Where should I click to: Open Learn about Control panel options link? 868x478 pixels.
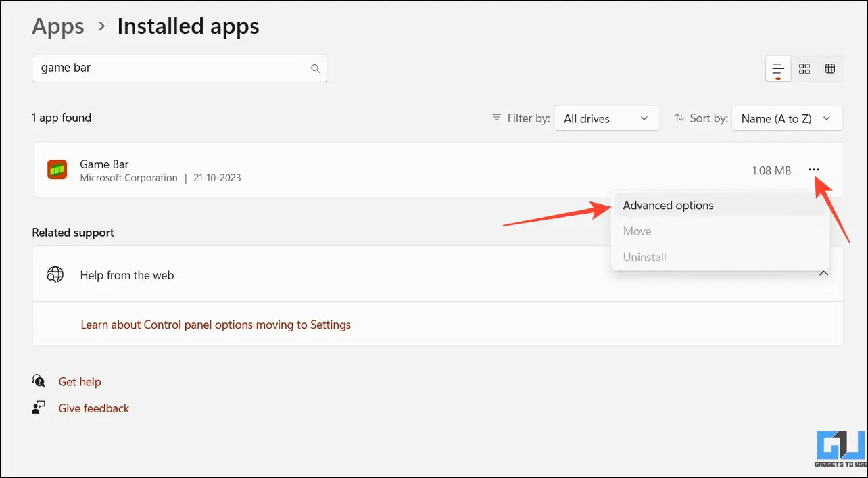click(216, 325)
